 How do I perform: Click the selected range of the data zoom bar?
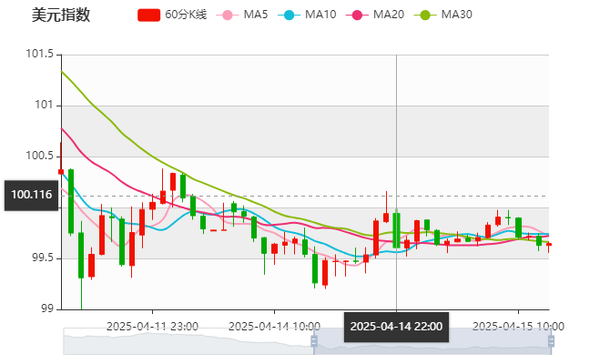click(432, 341)
